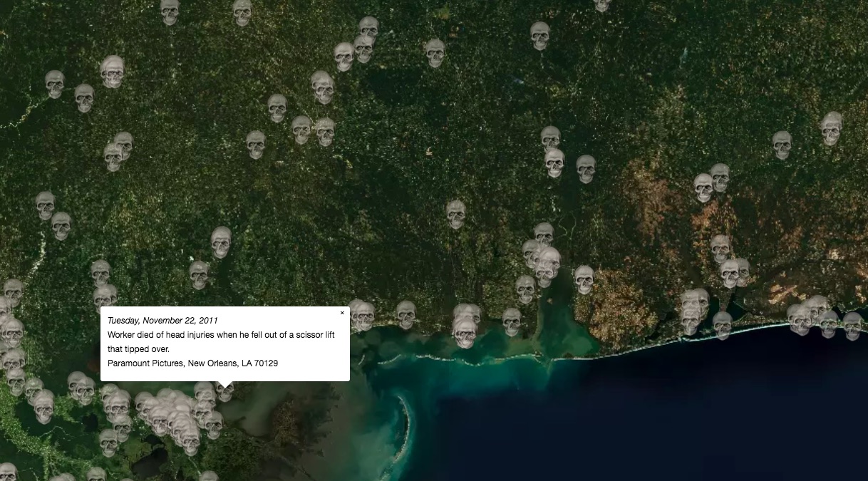Click the scissor lift incident description text
The width and height of the screenshot is (868, 481).
221,342
